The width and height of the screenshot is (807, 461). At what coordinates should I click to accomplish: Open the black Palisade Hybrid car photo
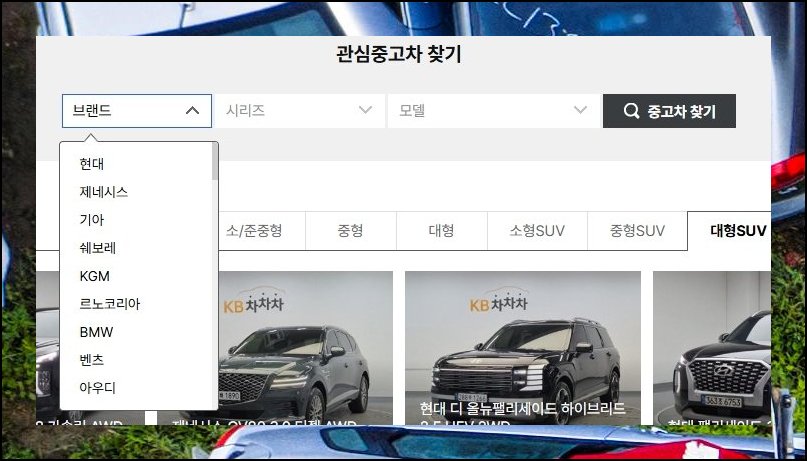523,348
